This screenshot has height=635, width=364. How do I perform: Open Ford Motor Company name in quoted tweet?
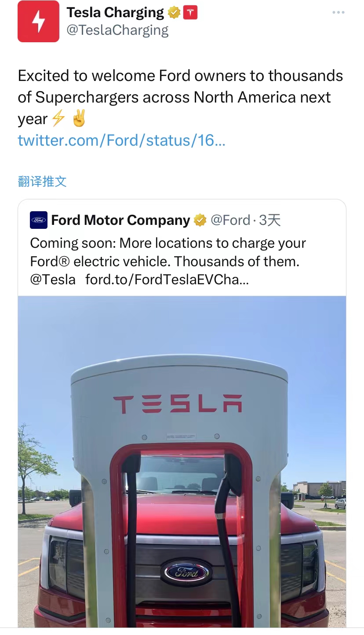click(120, 220)
